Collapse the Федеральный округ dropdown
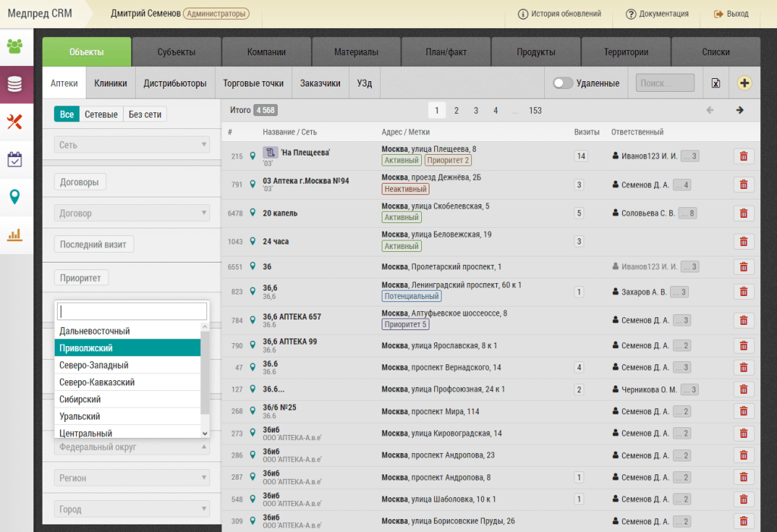The image size is (777, 532). tap(132, 447)
